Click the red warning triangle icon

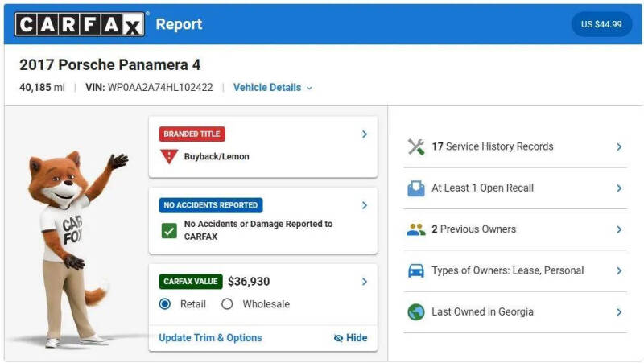[169, 156]
